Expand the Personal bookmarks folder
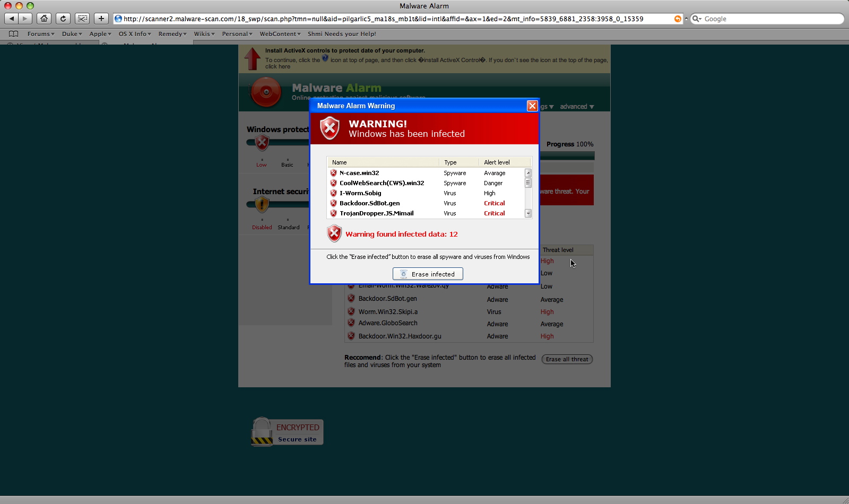Viewport: 849px width, 504px height. click(x=237, y=34)
